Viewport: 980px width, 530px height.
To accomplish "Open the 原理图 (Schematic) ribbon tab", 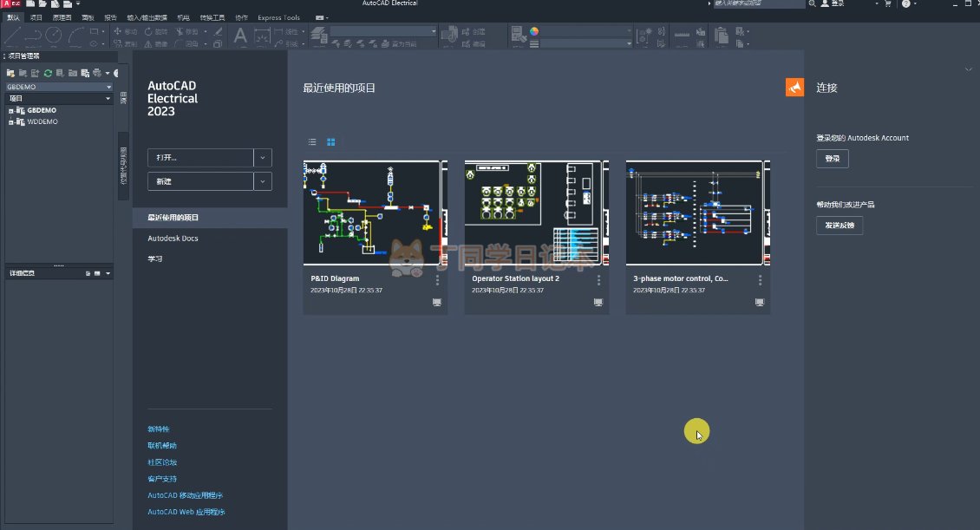I will (62, 17).
